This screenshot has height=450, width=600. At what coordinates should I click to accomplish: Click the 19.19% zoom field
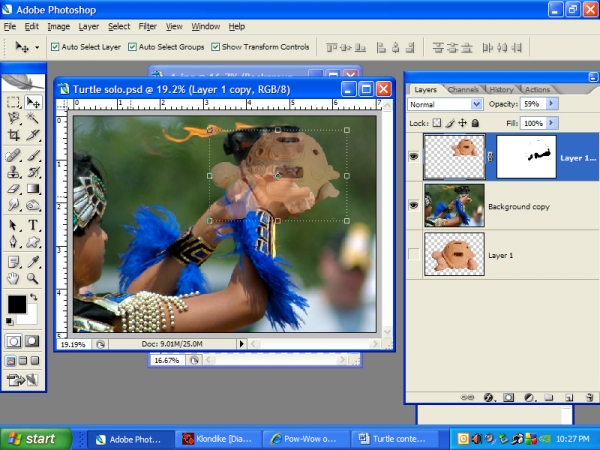pyautogui.click(x=73, y=344)
